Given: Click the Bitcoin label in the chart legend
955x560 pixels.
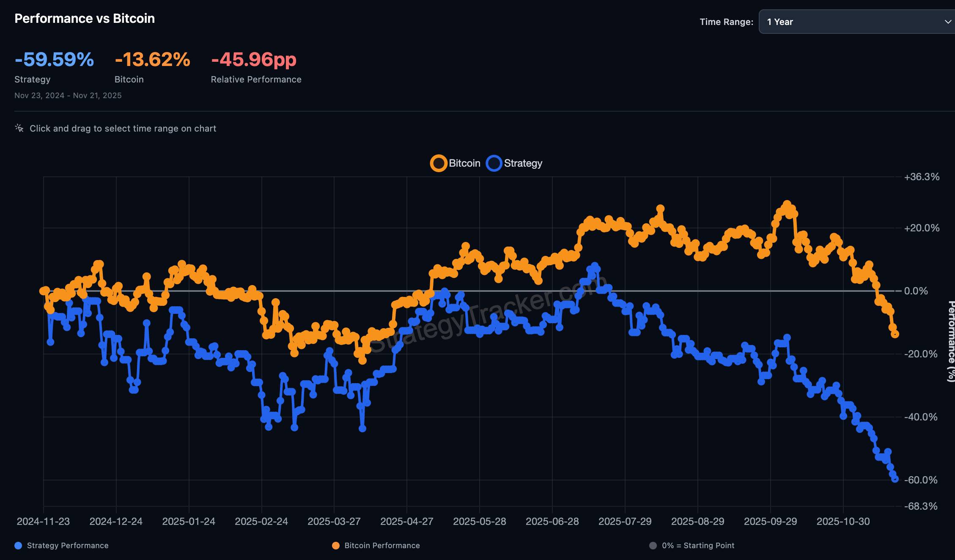Looking at the screenshot, I should pos(464,163).
